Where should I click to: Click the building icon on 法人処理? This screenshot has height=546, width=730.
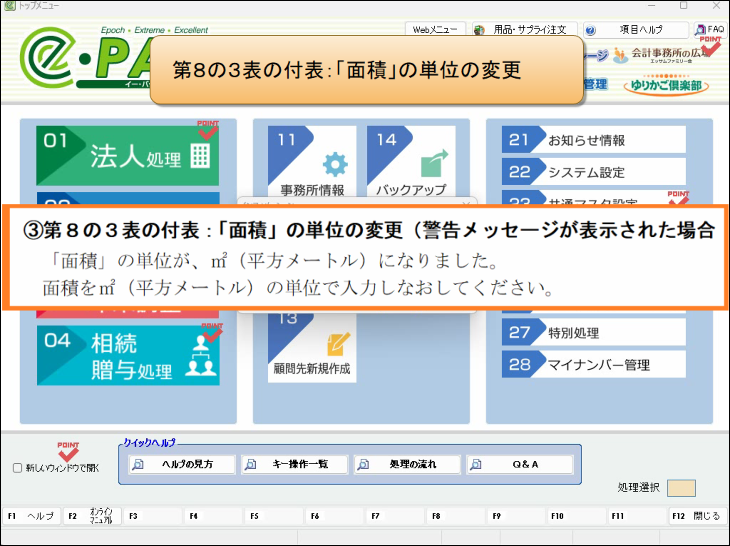[200, 155]
